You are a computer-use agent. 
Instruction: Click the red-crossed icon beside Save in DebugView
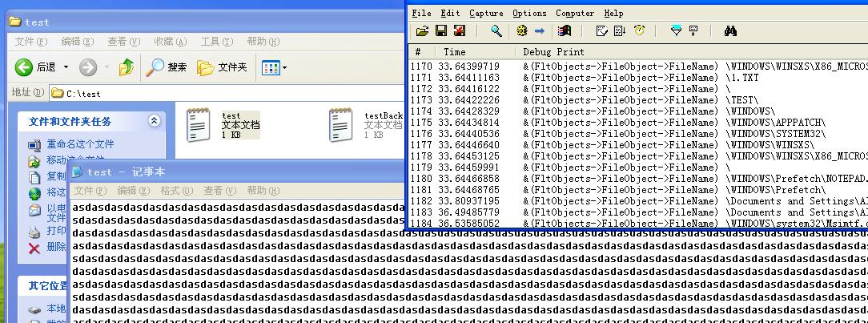click(x=460, y=31)
